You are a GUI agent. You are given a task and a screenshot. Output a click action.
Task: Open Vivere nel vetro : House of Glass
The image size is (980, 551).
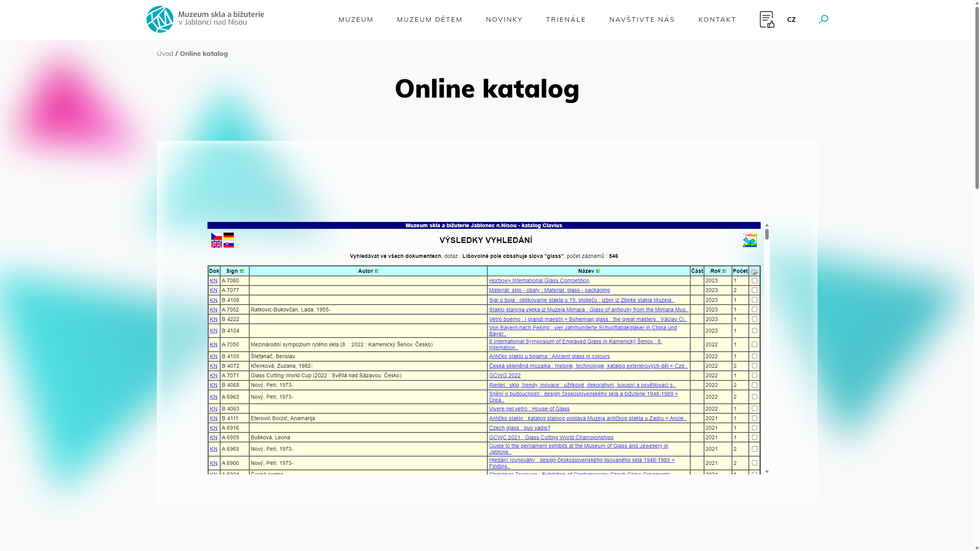coord(529,409)
